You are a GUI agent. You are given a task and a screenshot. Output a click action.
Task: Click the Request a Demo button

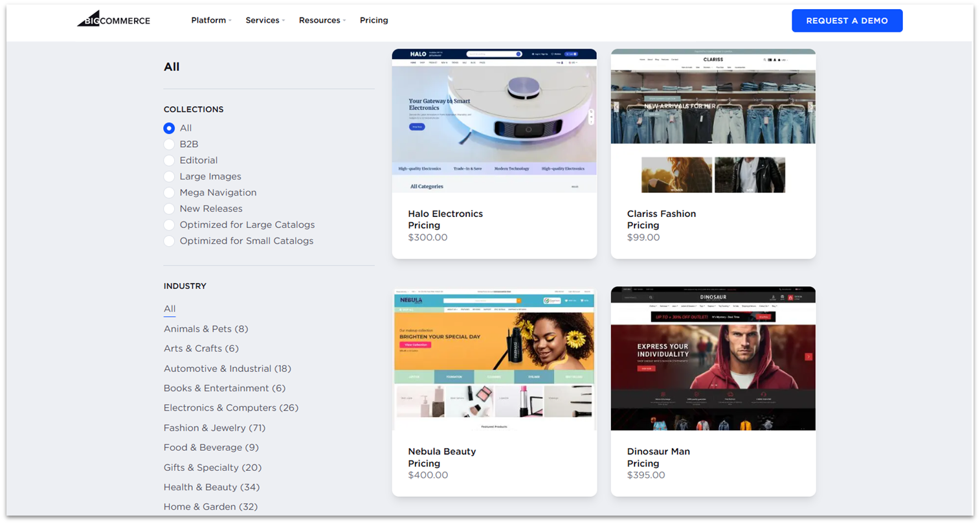pos(847,20)
